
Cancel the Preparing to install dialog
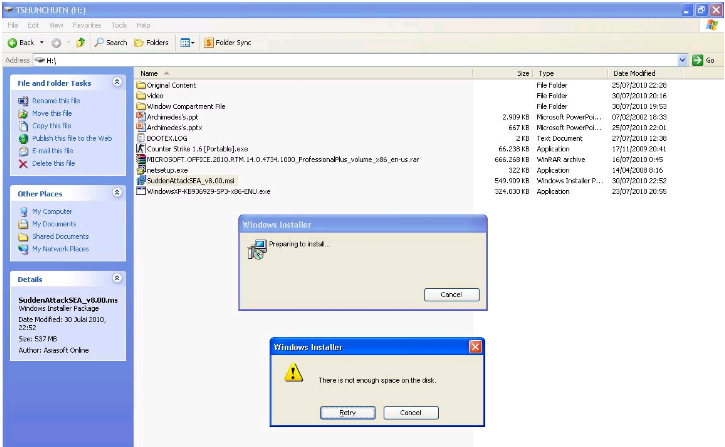coord(452,294)
